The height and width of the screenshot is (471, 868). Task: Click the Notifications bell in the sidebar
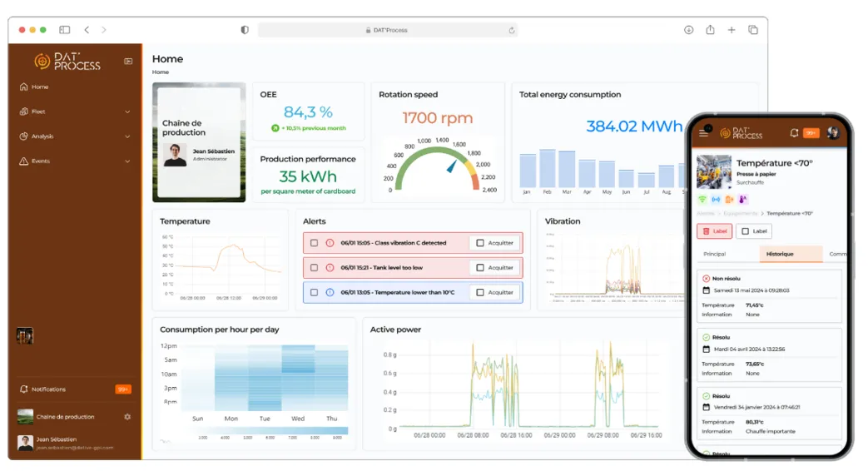pos(23,389)
